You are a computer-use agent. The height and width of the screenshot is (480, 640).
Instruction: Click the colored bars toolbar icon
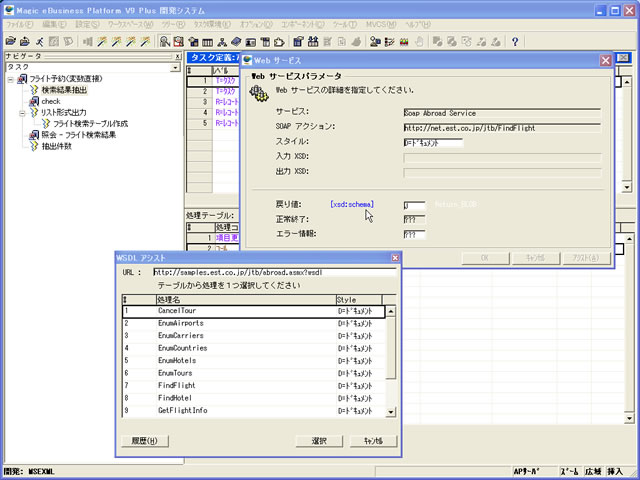click(x=404, y=41)
